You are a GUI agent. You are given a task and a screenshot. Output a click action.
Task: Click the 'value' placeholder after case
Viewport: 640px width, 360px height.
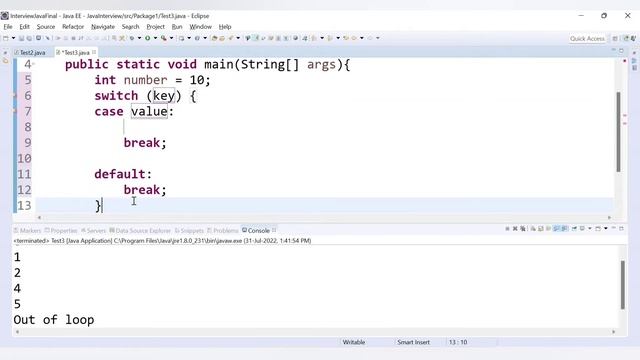tap(149, 111)
